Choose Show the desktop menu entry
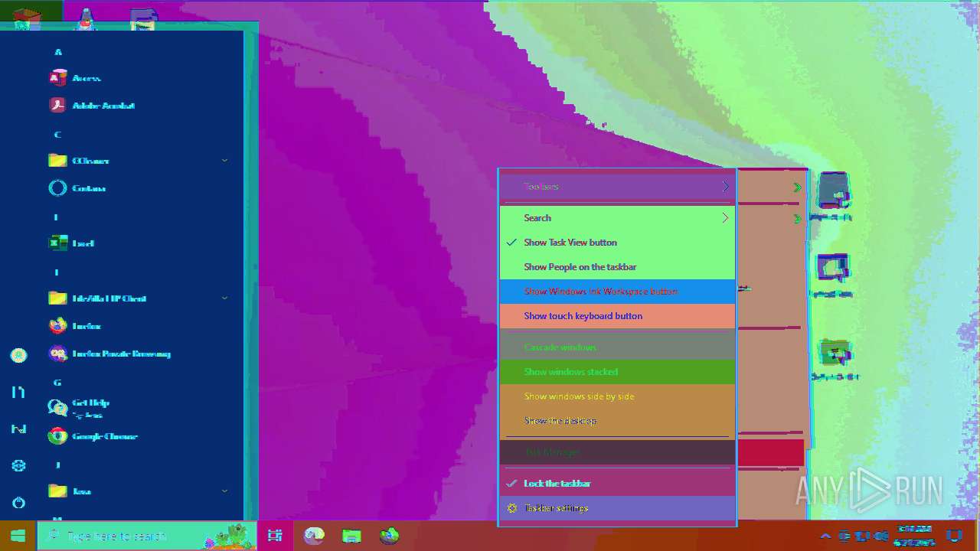980x551 pixels. (x=617, y=421)
